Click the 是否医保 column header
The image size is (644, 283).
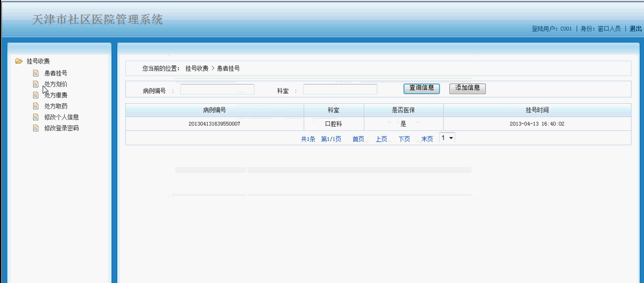[403, 110]
